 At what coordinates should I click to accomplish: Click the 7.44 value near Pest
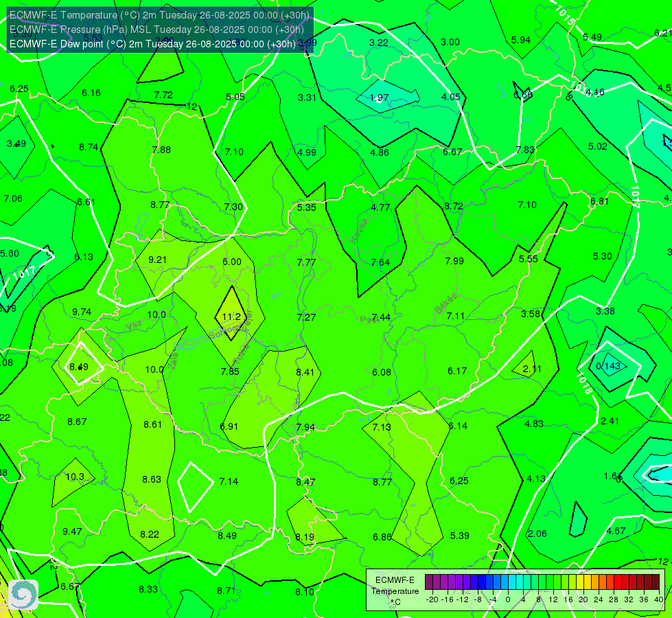click(381, 317)
